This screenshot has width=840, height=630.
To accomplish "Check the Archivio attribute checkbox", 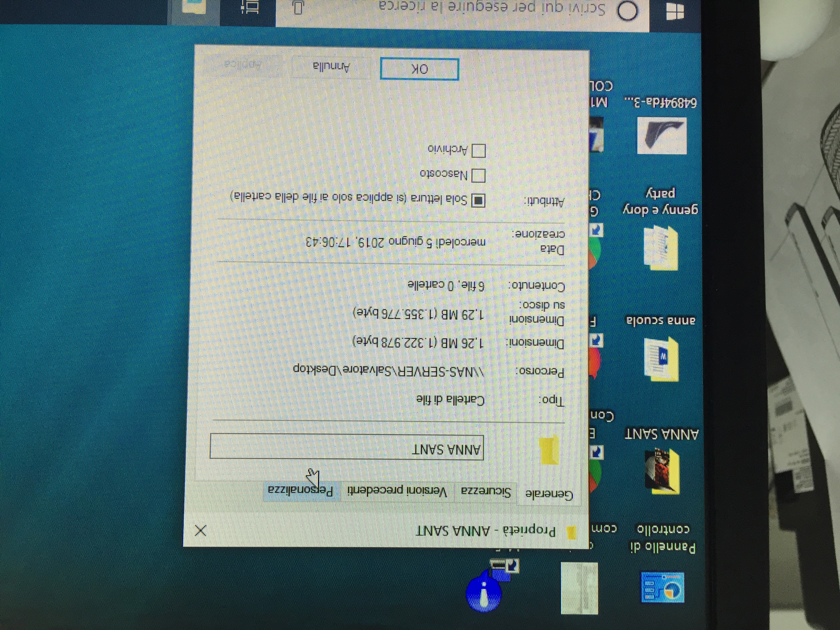I will coord(478,151).
